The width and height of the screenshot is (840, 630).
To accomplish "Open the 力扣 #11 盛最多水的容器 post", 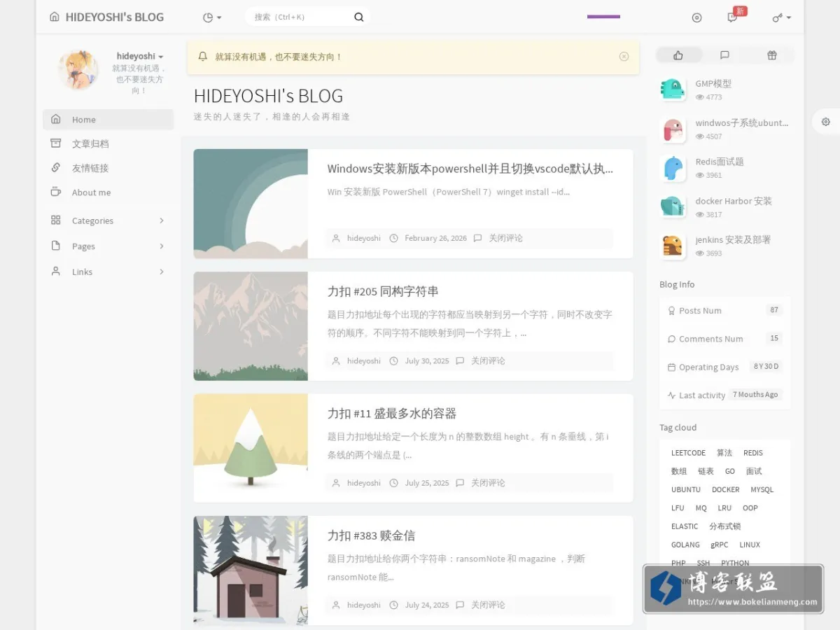I will coord(392,414).
